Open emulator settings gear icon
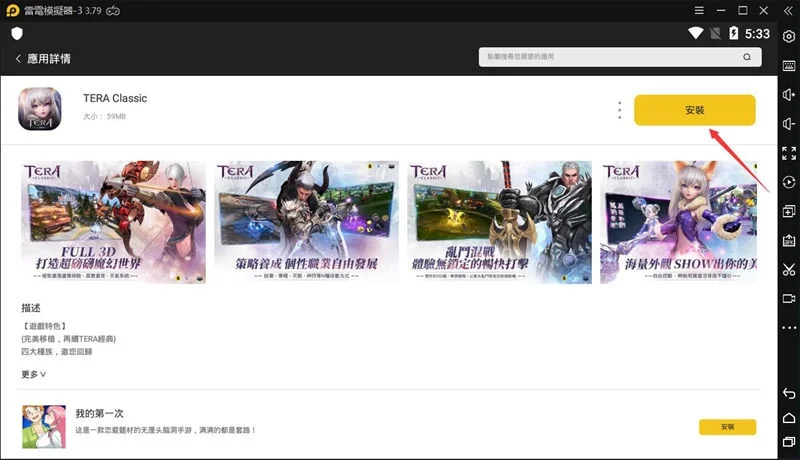Image resolution: width=800 pixels, height=460 pixels. click(x=789, y=37)
